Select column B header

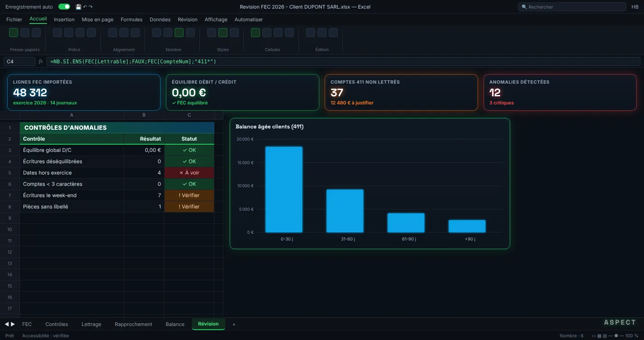(144, 115)
